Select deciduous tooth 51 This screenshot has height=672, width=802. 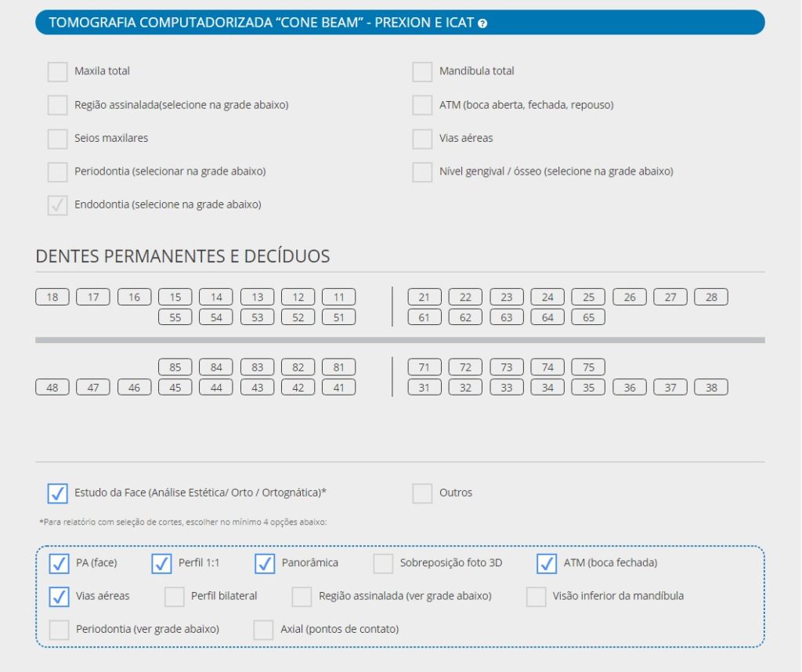tap(338, 317)
